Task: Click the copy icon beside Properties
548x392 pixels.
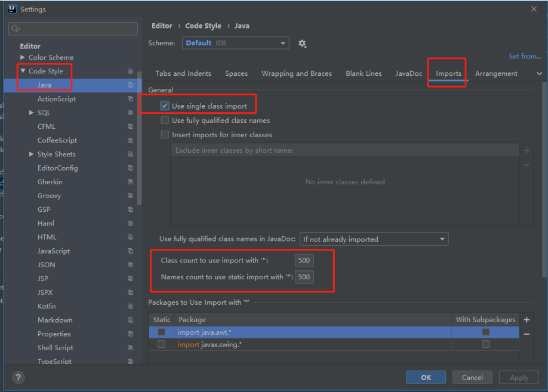Action: [130, 334]
